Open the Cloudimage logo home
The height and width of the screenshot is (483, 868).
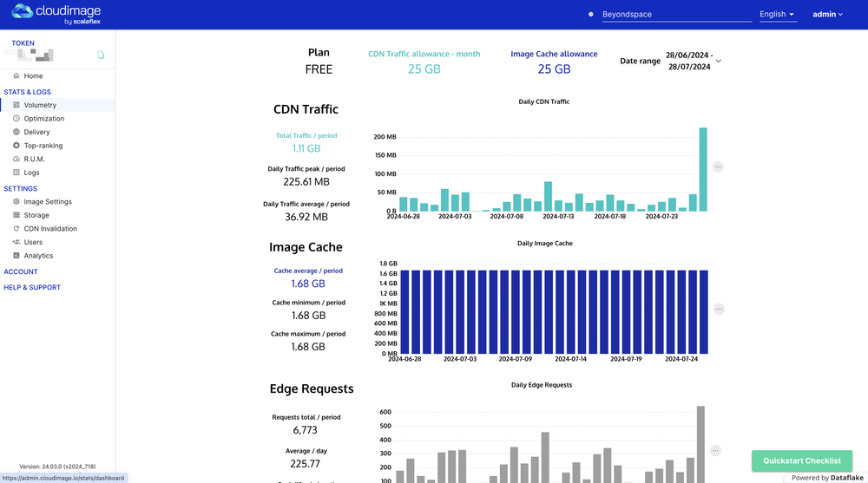click(x=56, y=15)
